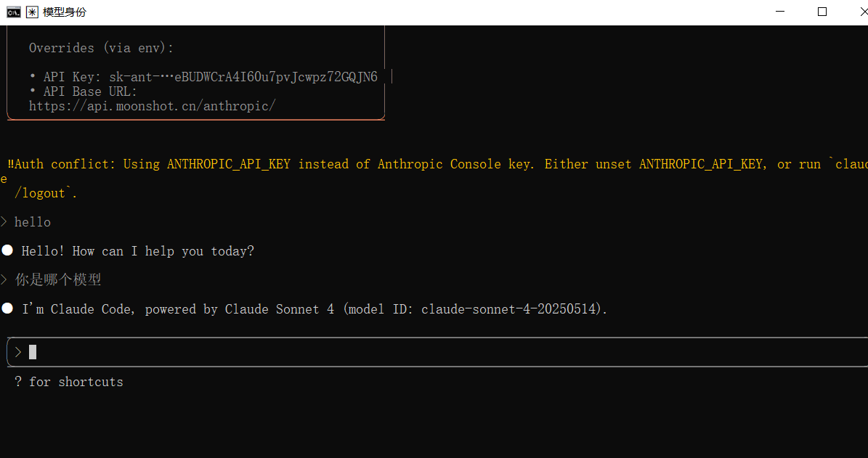Click the API Key sk-ant value
This screenshot has height=458, width=868.
243,77
